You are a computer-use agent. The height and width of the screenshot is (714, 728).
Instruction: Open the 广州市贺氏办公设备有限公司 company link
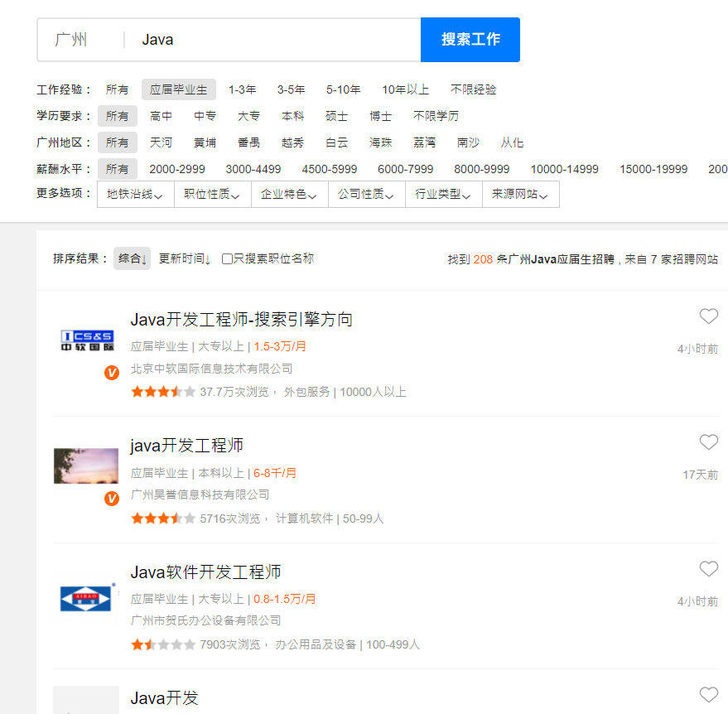click(205, 620)
